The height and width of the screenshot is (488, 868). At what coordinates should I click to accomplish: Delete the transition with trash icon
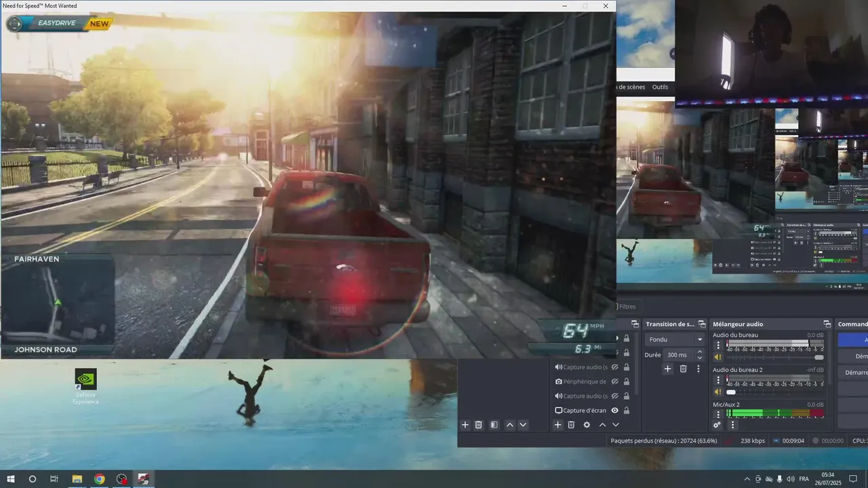[683, 369]
